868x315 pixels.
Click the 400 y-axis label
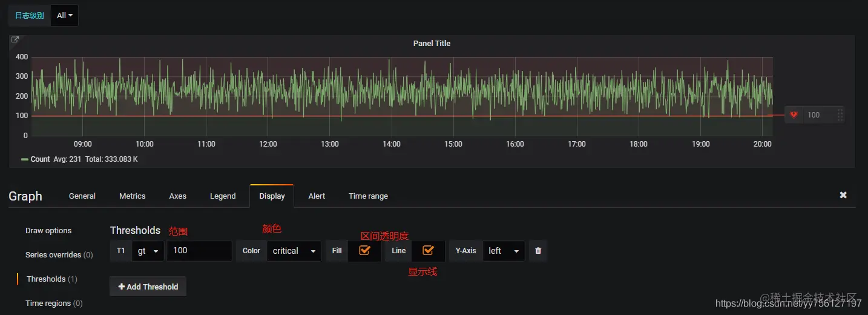22,57
